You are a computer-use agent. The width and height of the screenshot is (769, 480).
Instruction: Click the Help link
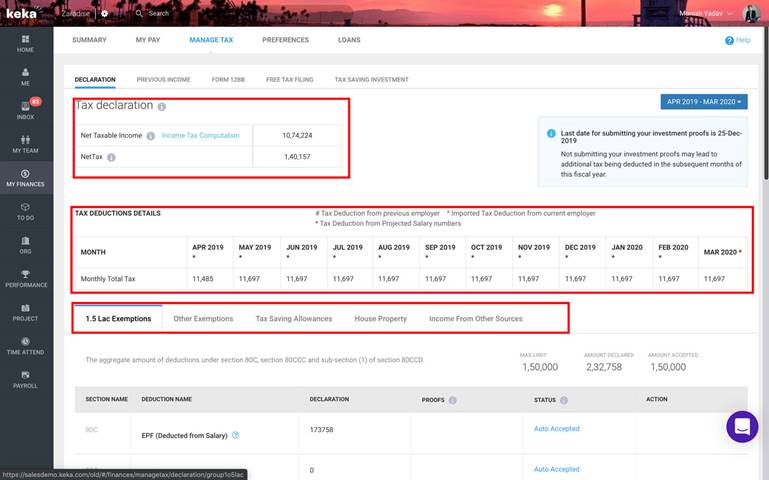click(x=743, y=40)
